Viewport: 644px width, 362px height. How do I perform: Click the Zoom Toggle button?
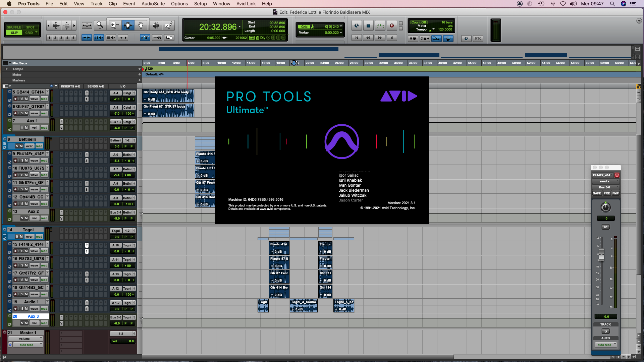point(87,25)
